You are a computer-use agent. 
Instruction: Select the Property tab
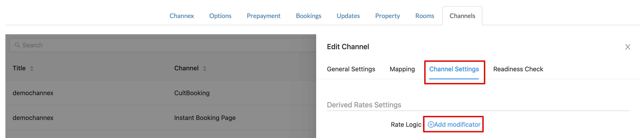[387, 16]
